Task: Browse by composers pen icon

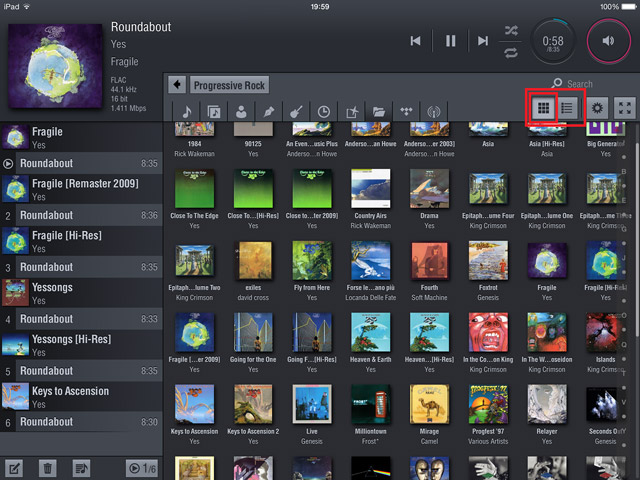Action: click(x=269, y=111)
